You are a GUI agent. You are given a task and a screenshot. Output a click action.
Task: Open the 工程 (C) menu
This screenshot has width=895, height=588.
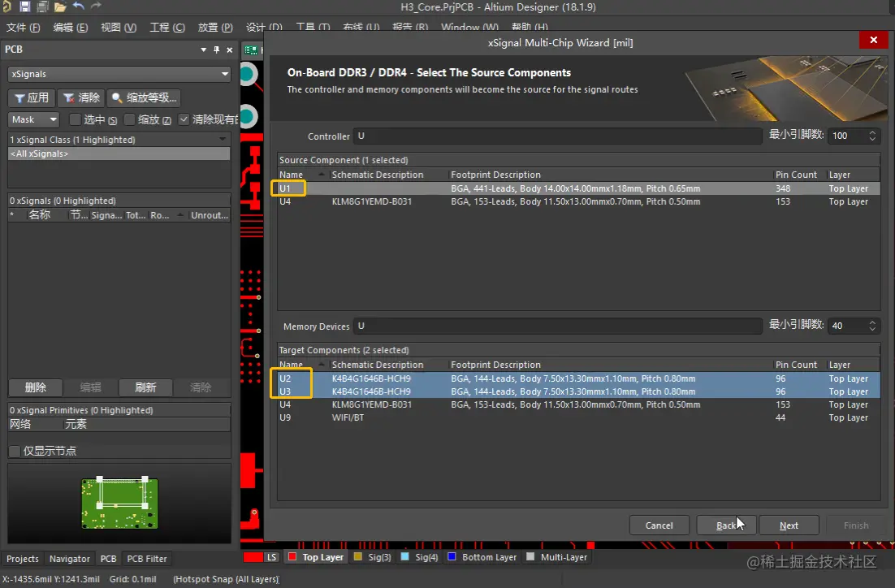[166, 28]
